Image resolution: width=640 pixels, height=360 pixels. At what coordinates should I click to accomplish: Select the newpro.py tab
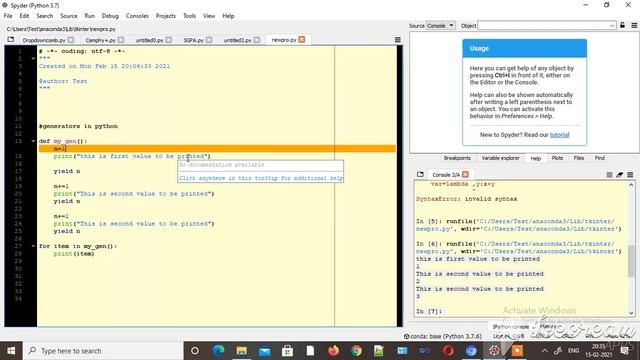[x=284, y=40]
